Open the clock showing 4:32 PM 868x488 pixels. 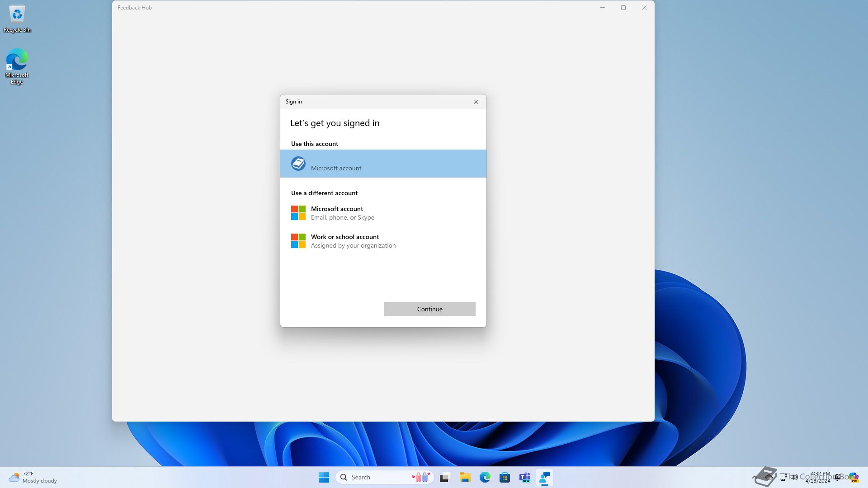818,477
